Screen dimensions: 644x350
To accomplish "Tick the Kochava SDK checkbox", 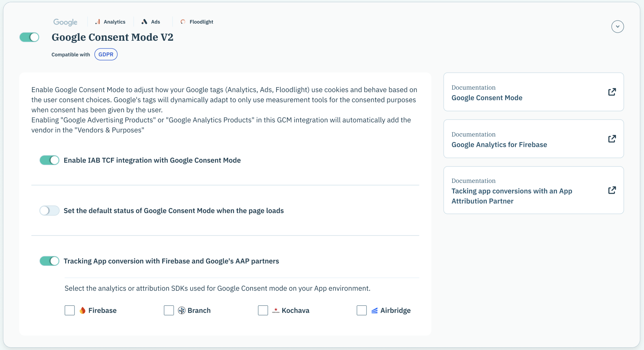I will [263, 311].
